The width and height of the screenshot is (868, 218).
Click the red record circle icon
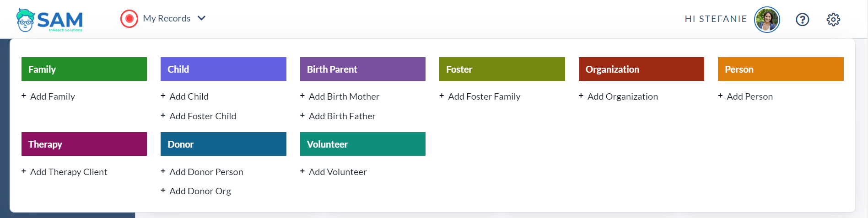tap(129, 19)
